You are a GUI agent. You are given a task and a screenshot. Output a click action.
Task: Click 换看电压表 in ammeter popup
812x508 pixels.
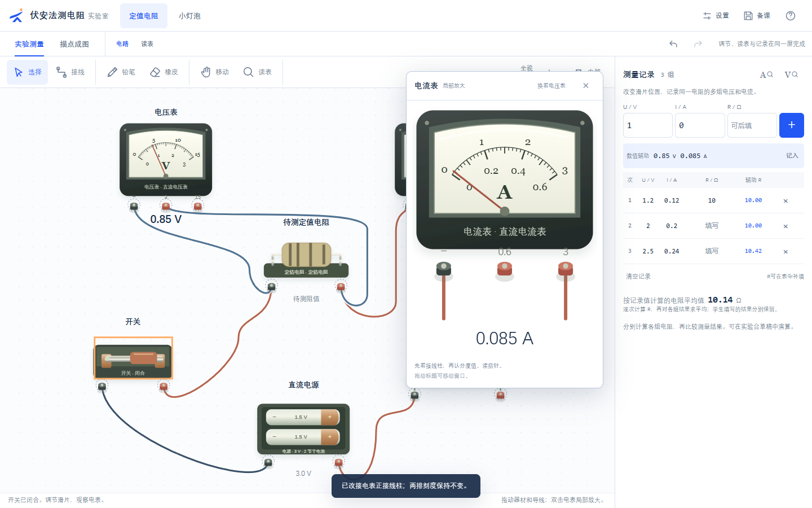pos(551,86)
